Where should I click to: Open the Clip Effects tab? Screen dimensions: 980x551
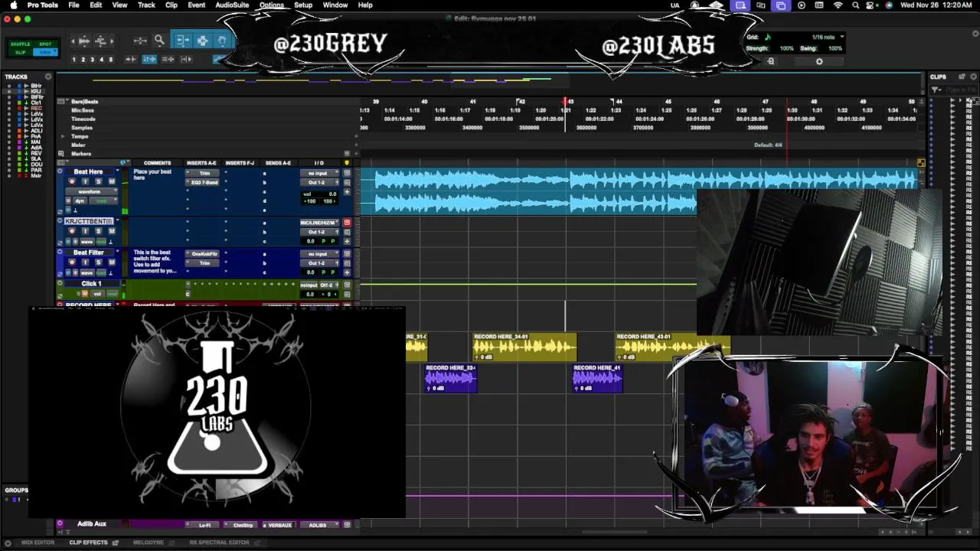point(89,543)
